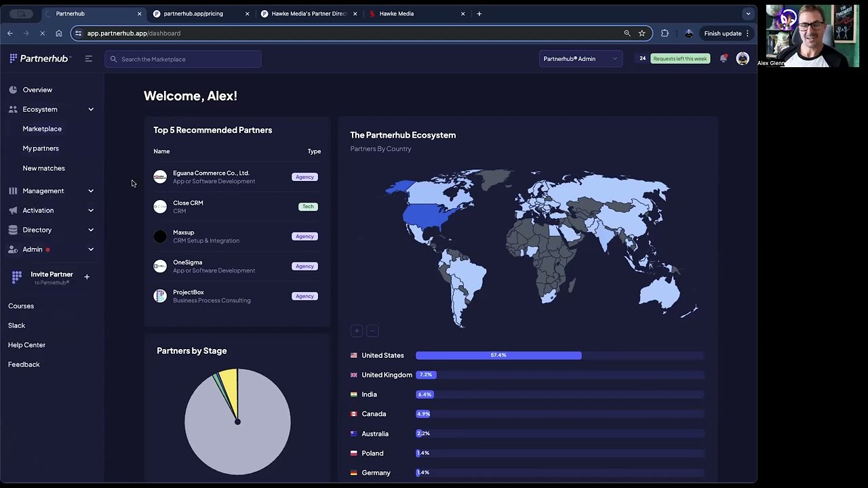
Task: Click the Maxsup logo
Action: click(x=160, y=237)
